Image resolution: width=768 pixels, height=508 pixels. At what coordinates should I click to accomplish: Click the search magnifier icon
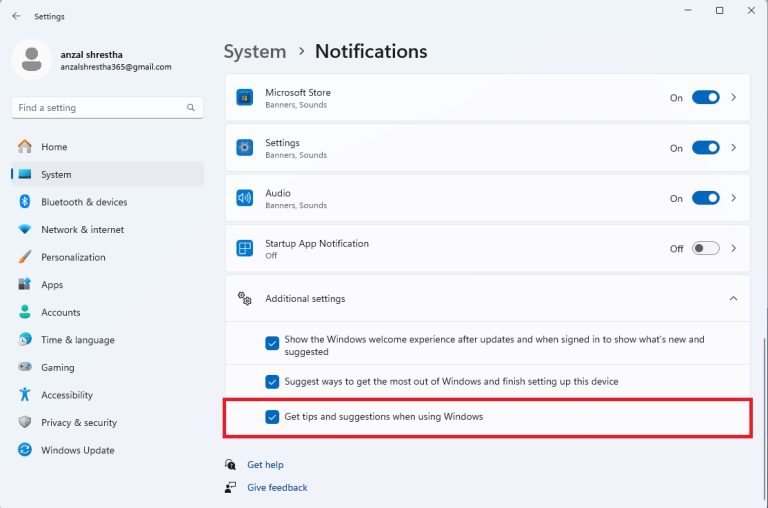191,108
